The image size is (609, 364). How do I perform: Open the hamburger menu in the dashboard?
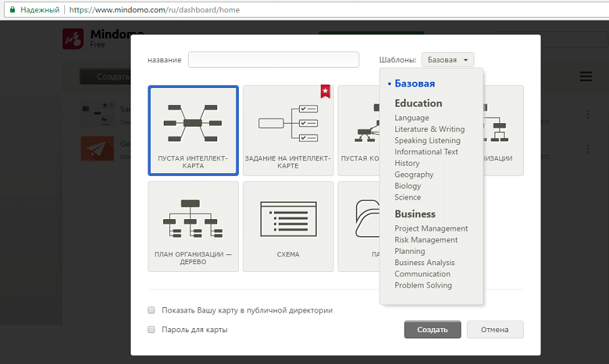(x=586, y=76)
